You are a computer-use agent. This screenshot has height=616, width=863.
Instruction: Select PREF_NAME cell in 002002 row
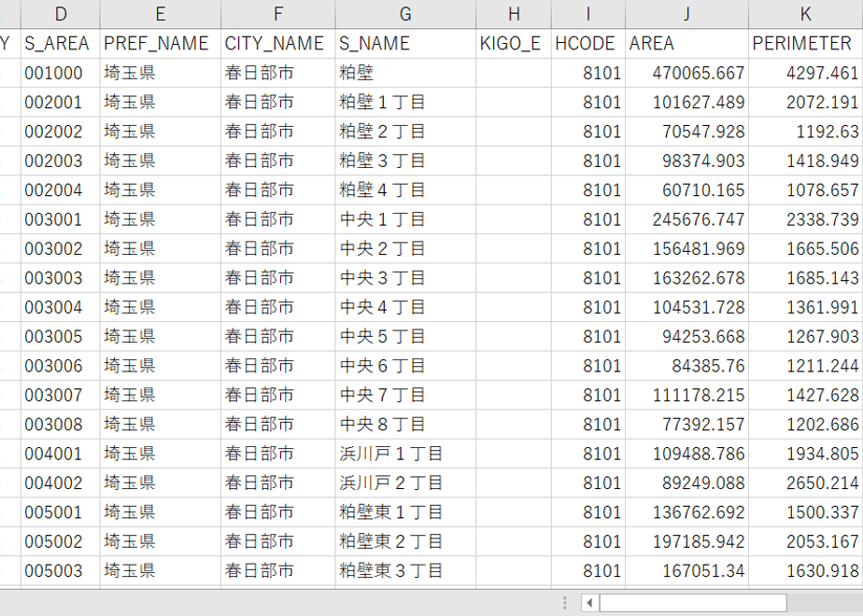pos(160,132)
